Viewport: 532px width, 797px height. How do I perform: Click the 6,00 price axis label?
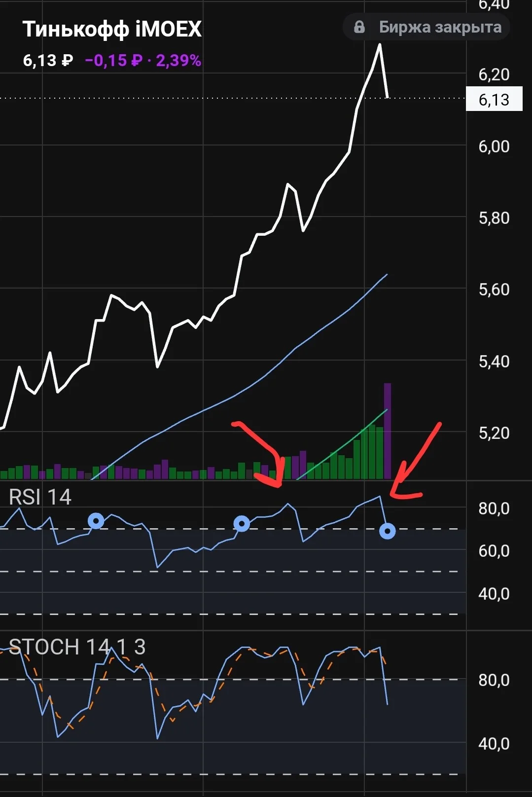[x=494, y=146]
